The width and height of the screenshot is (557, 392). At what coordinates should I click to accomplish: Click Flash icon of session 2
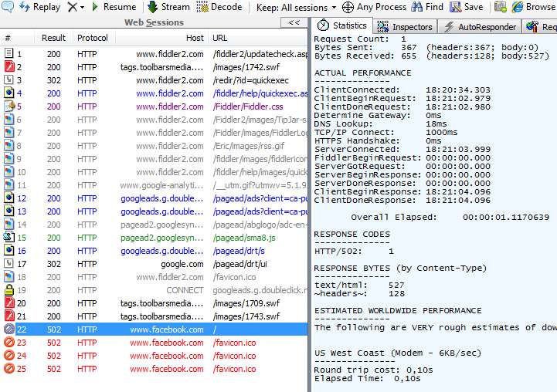pos(8,66)
